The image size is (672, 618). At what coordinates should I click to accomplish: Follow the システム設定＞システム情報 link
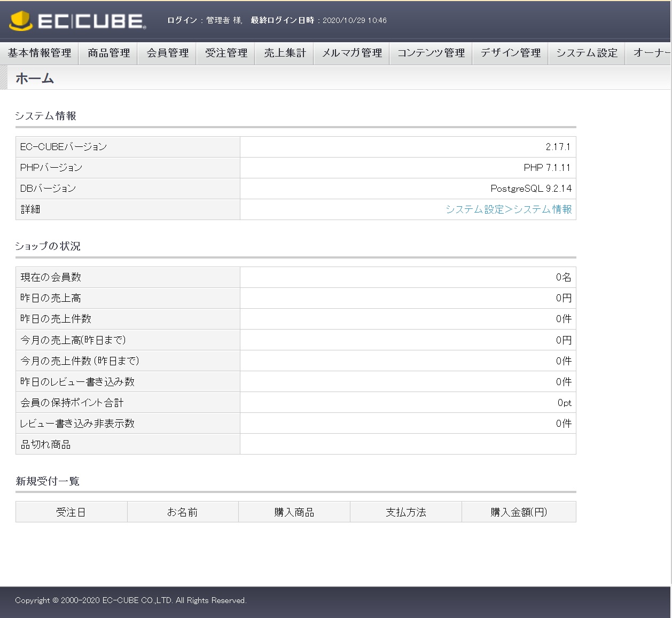pyautogui.click(x=509, y=209)
